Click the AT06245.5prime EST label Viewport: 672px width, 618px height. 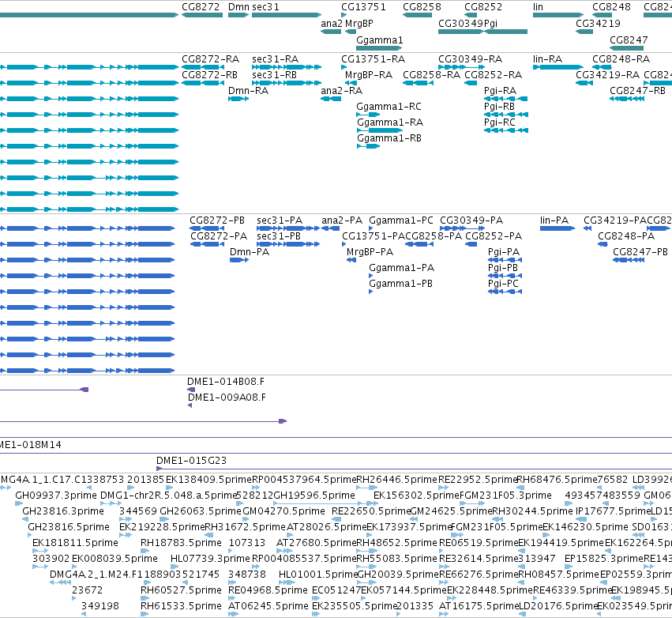(x=268, y=605)
